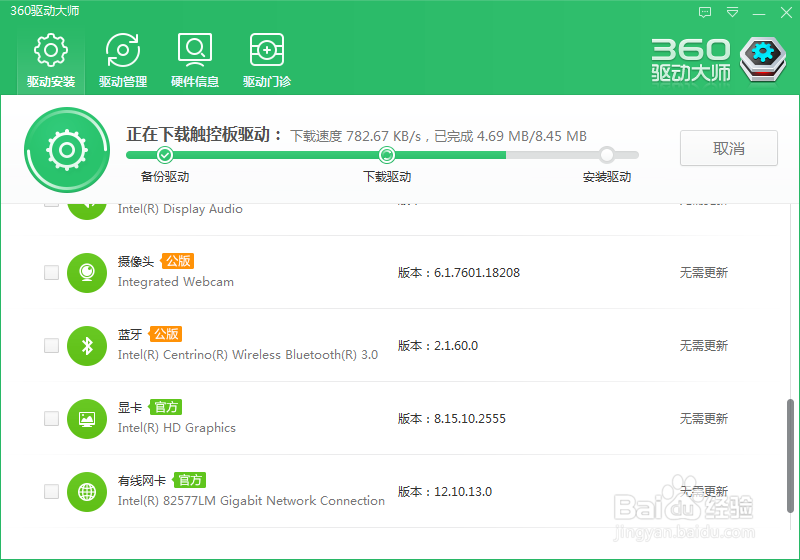Click the download speed 782.67 KB/s text

click(x=356, y=136)
